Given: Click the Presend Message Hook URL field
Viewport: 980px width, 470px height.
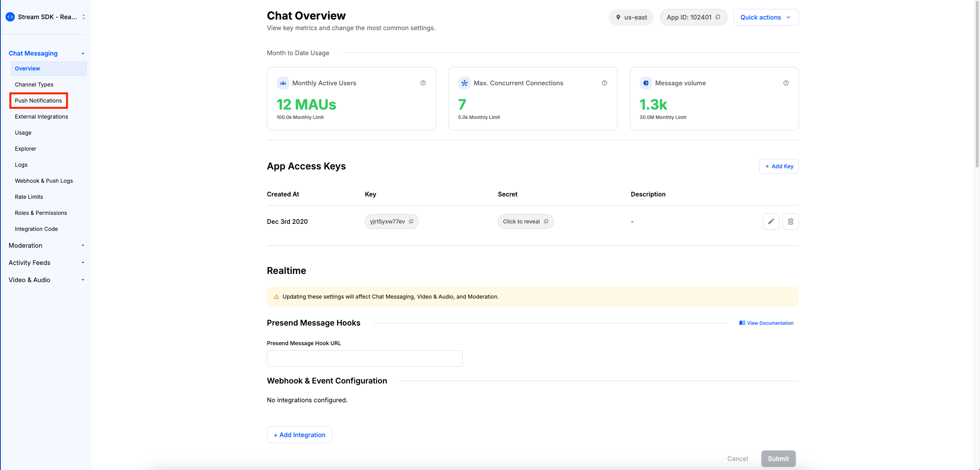Looking at the screenshot, I should point(364,358).
